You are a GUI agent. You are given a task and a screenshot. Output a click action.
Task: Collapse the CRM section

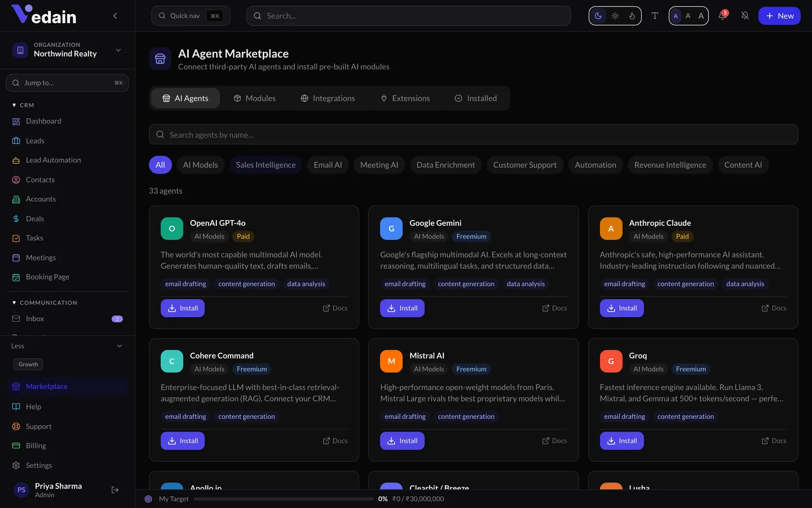(x=23, y=105)
